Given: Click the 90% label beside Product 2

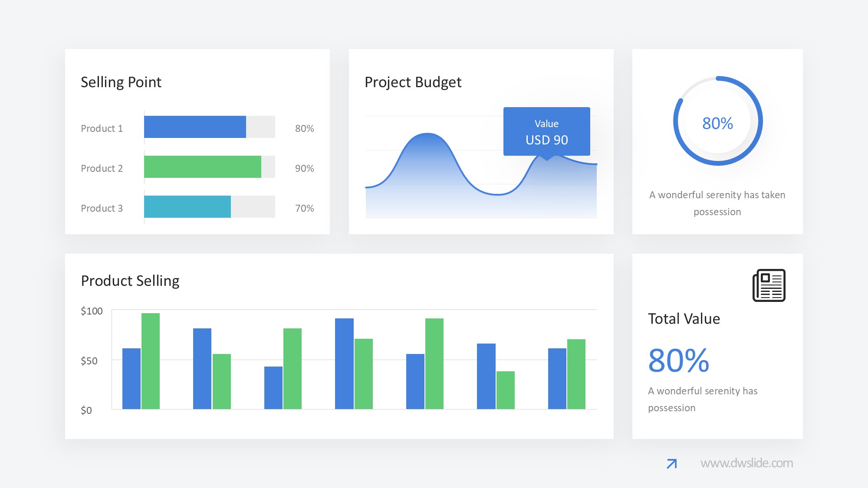Looking at the screenshot, I should 304,168.
